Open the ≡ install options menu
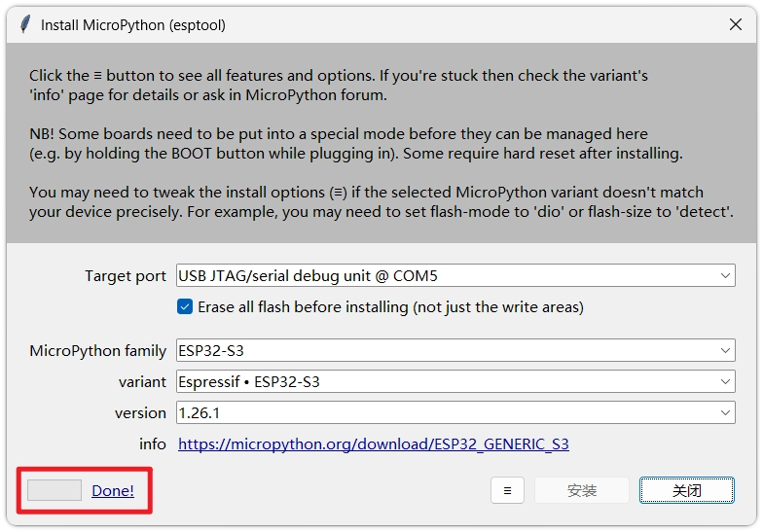 coord(507,491)
